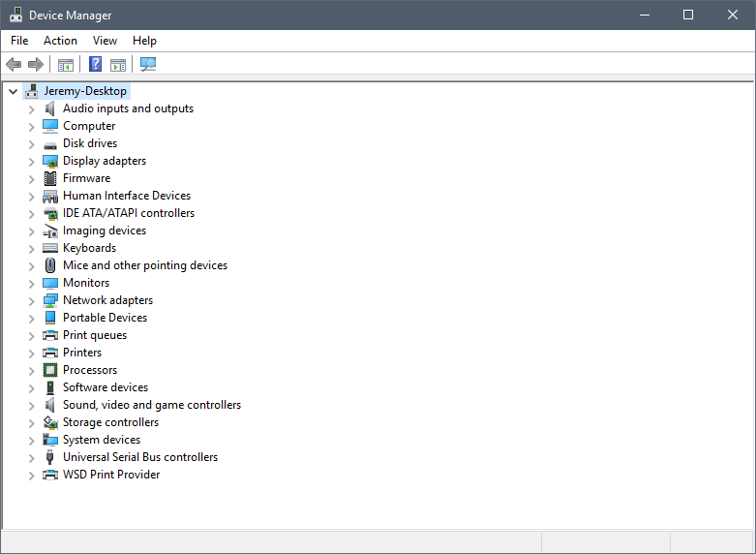The height and width of the screenshot is (554, 756).
Task: Select the Imaging devices label
Action: pos(105,231)
